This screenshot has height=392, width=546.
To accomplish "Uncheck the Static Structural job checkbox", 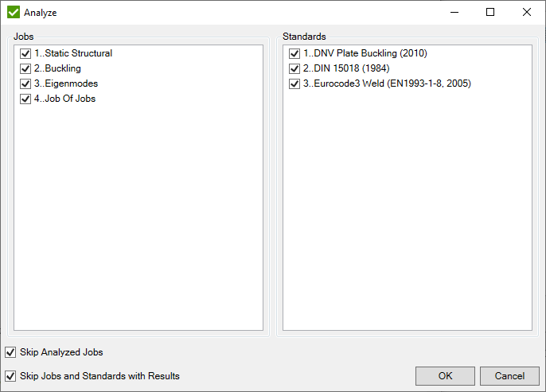I will [x=25, y=54].
